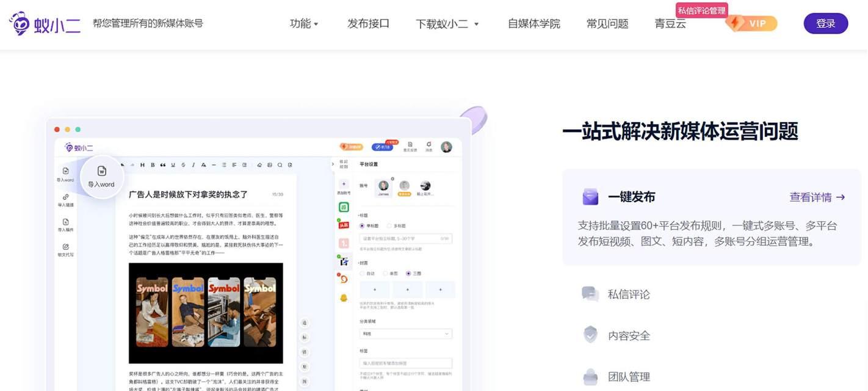
Task: Select the yellow bell platform icon
Action: point(344,298)
